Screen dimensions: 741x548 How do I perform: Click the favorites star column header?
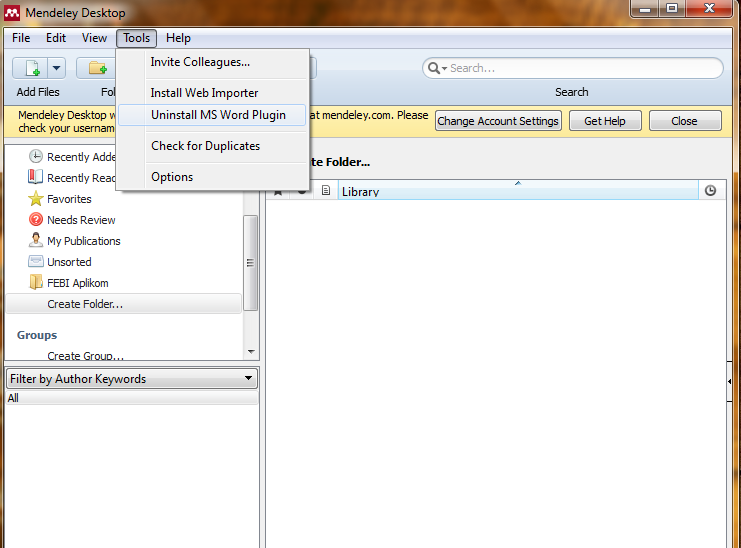pos(278,192)
